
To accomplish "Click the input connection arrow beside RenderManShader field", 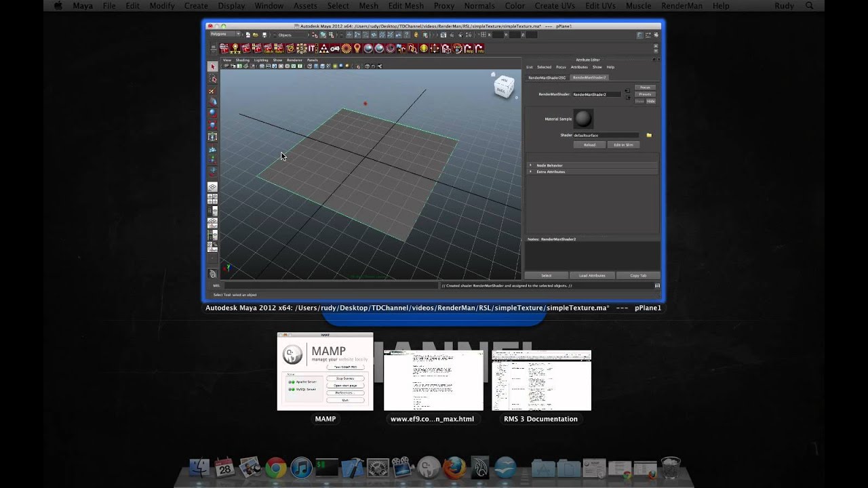I will point(627,91).
